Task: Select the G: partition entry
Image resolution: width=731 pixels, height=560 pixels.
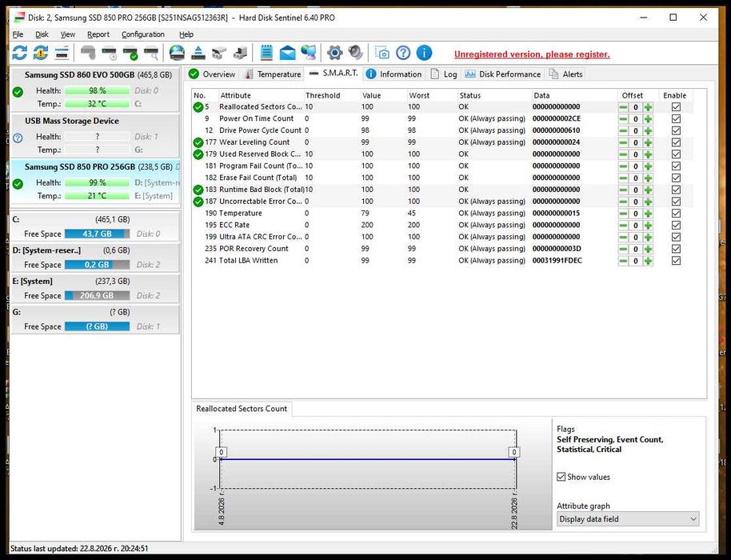Action: pyautogui.click(x=94, y=319)
